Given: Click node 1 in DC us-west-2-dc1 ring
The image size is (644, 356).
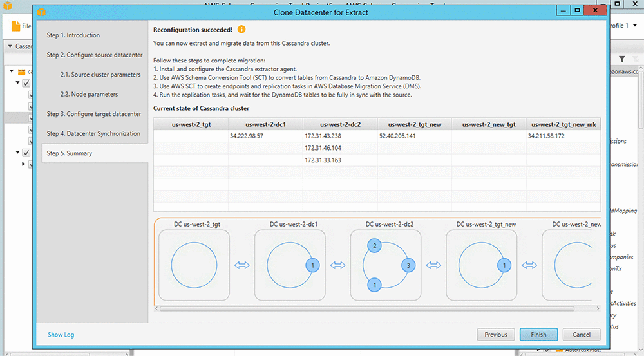Looking at the screenshot, I should click(312, 265).
